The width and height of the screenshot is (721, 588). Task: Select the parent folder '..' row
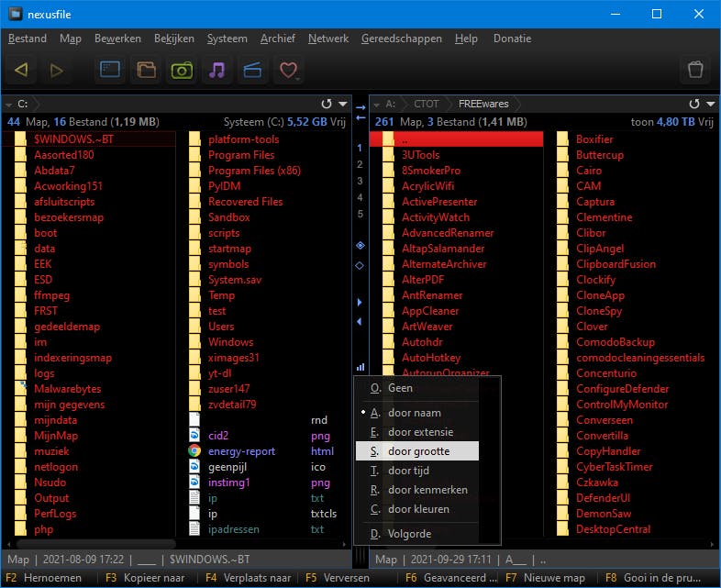(456, 139)
